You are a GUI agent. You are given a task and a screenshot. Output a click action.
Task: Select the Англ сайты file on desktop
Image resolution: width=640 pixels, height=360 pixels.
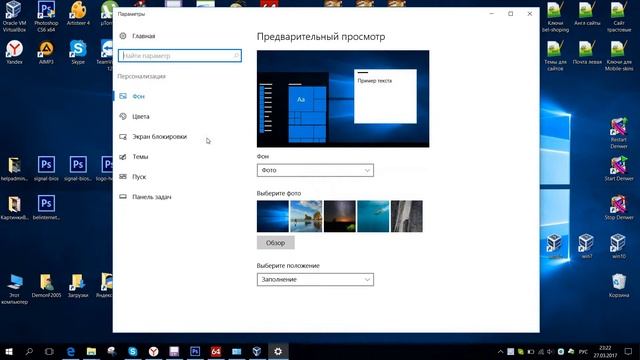[587, 14]
